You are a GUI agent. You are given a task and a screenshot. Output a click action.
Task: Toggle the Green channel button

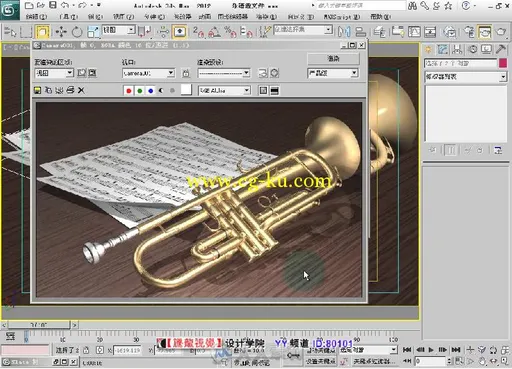click(140, 90)
